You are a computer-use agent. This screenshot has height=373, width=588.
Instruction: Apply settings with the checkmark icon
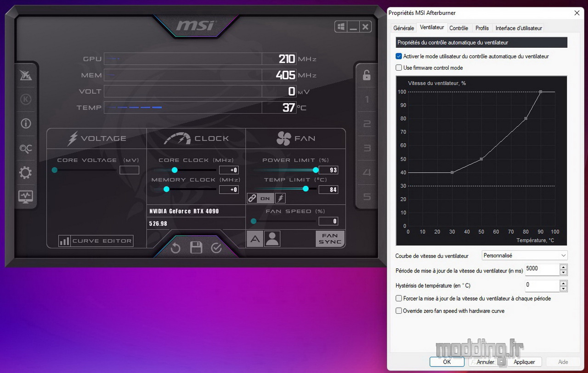pos(216,248)
